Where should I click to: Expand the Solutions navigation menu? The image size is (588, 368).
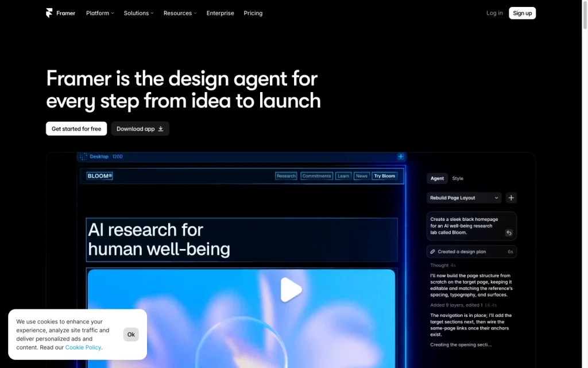[139, 13]
